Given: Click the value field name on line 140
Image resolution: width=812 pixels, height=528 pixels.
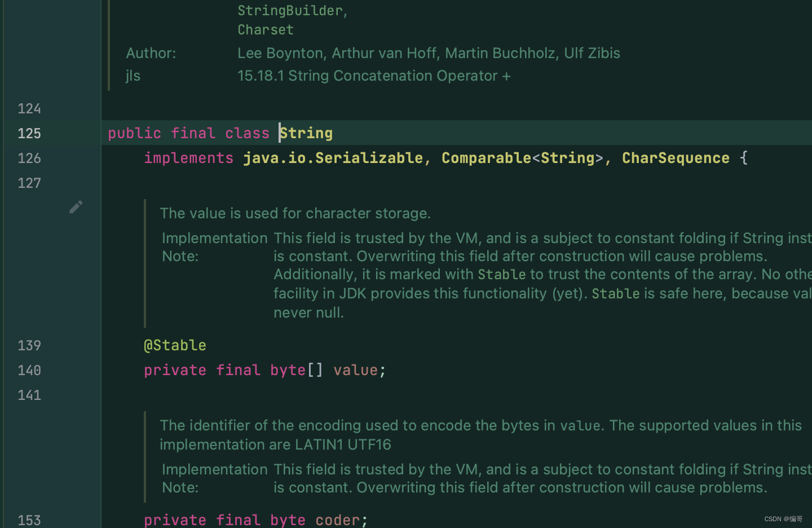Looking at the screenshot, I should pos(355,371).
